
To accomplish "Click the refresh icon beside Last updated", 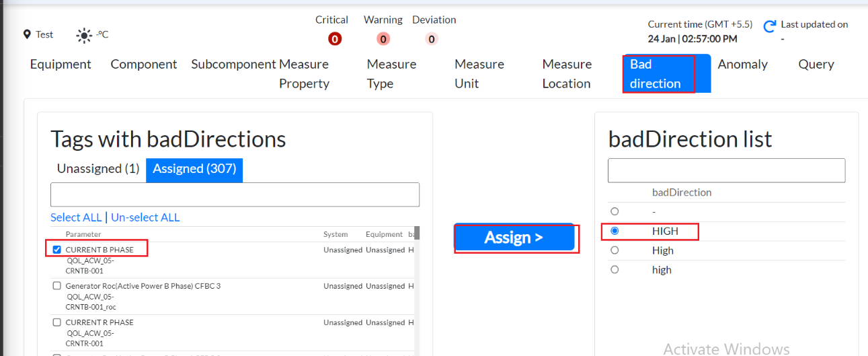I will click(x=770, y=27).
